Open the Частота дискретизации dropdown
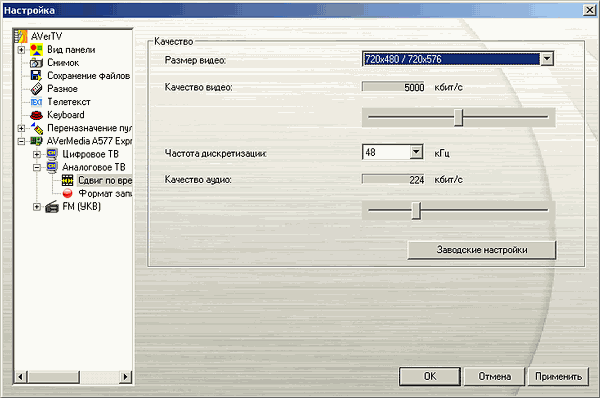 click(416, 152)
